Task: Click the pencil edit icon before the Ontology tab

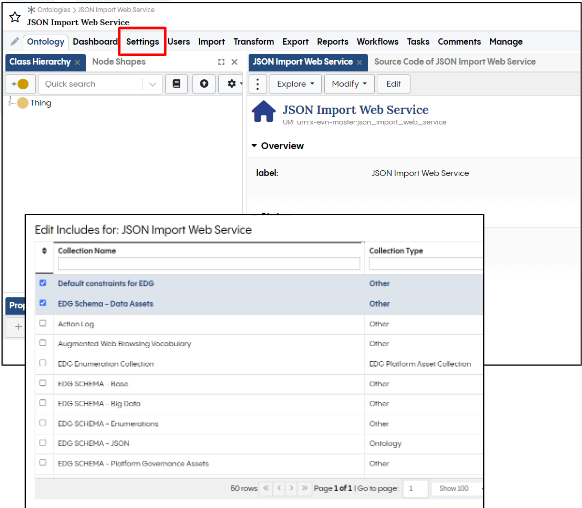Action: pyautogui.click(x=14, y=42)
